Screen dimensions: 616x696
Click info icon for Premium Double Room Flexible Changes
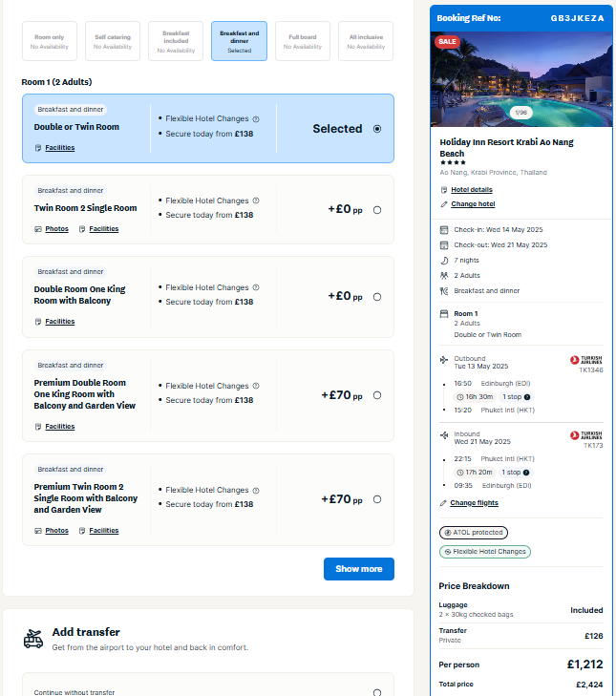click(256, 386)
